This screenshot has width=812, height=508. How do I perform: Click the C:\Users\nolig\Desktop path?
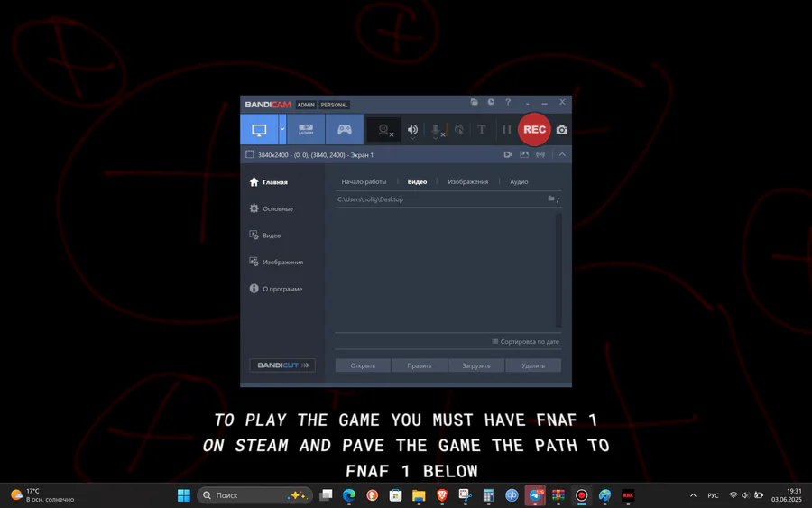tap(370, 199)
